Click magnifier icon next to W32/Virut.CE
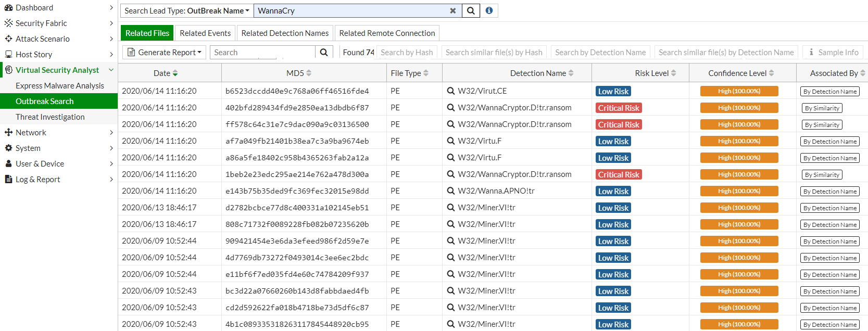 451,91
